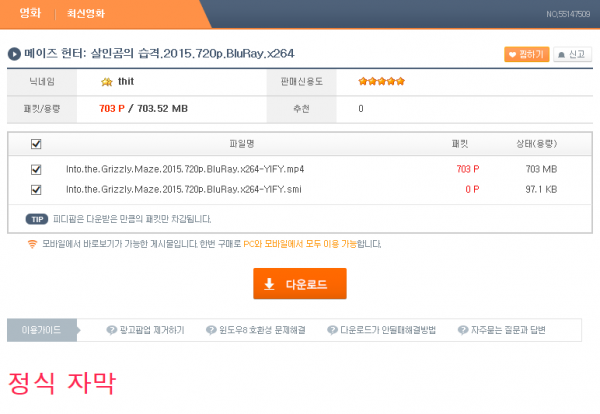Click the TIP badge icon

[x=36, y=218]
